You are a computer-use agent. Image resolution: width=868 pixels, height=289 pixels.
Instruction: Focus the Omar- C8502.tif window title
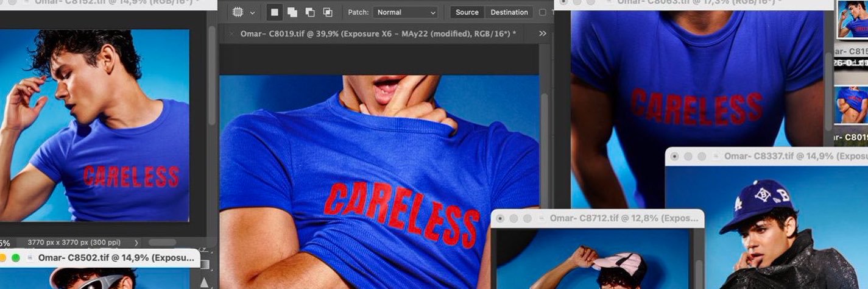(116, 258)
